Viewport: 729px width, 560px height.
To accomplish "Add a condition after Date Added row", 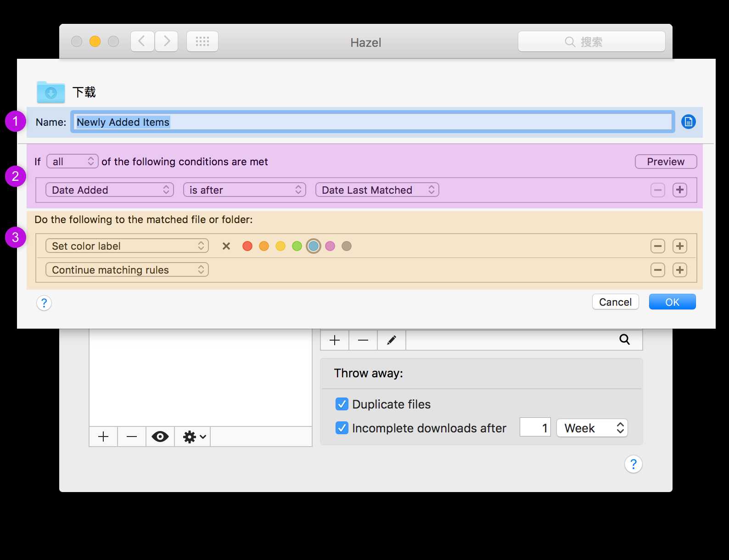I will point(680,190).
